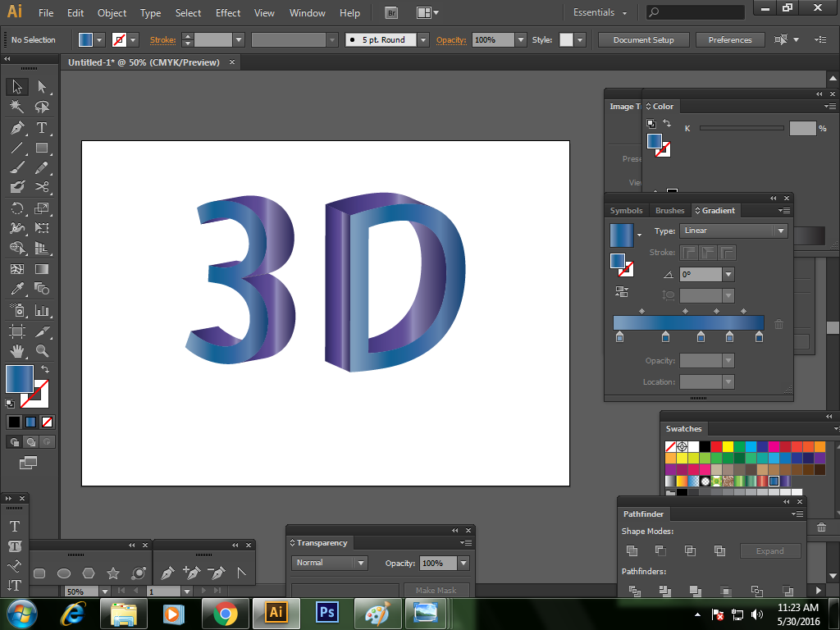
Task: Switch to the Brushes tab
Action: (669, 210)
